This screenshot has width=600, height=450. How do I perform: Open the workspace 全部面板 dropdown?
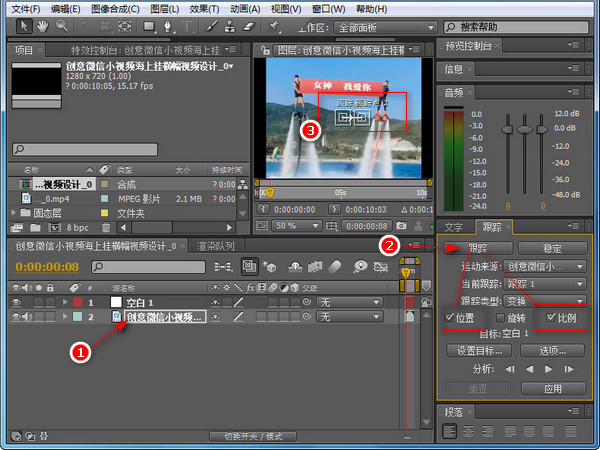385,28
